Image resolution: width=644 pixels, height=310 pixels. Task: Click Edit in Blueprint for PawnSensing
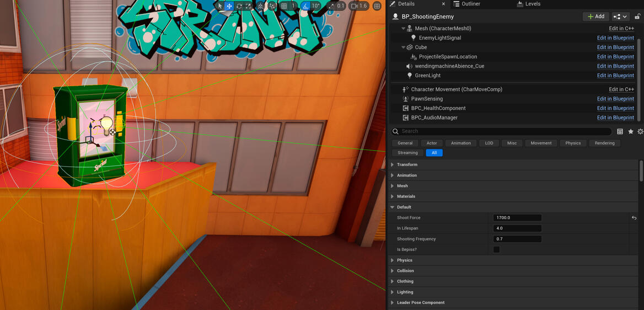615,99
